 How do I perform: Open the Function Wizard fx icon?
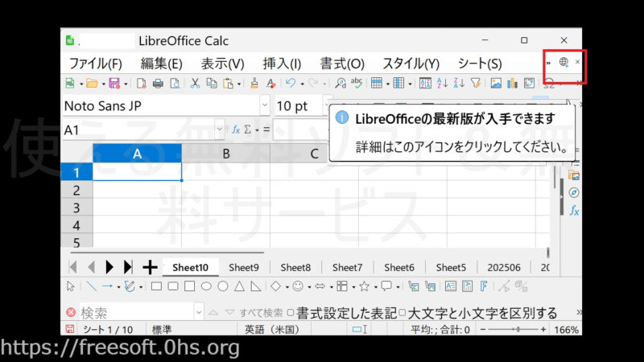(x=236, y=130)
